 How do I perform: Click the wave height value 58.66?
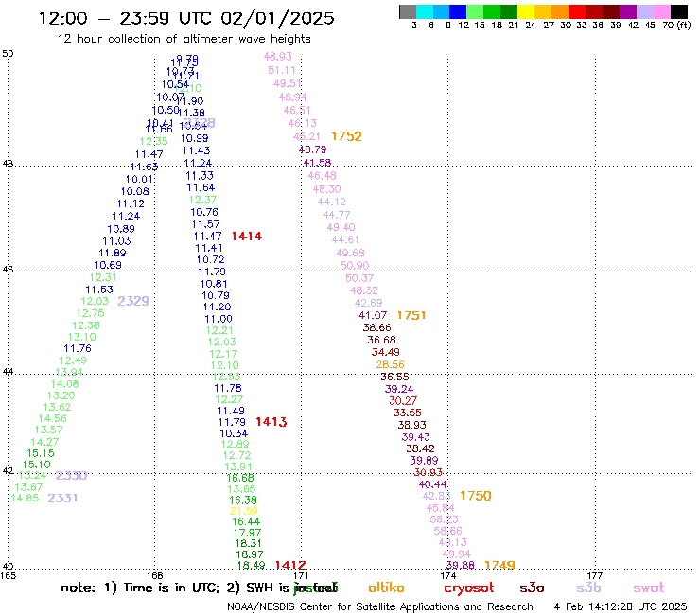[x=447, y=531]
